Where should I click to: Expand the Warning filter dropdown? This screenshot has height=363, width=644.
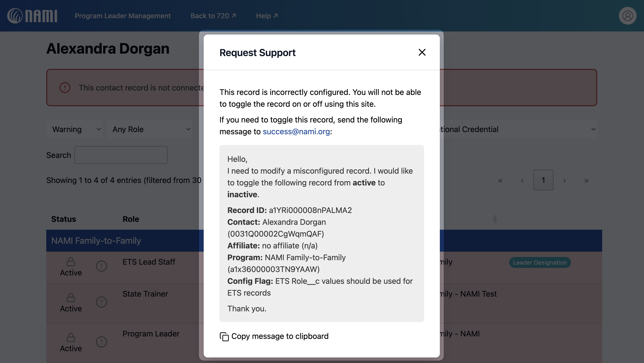pos(74,129)
